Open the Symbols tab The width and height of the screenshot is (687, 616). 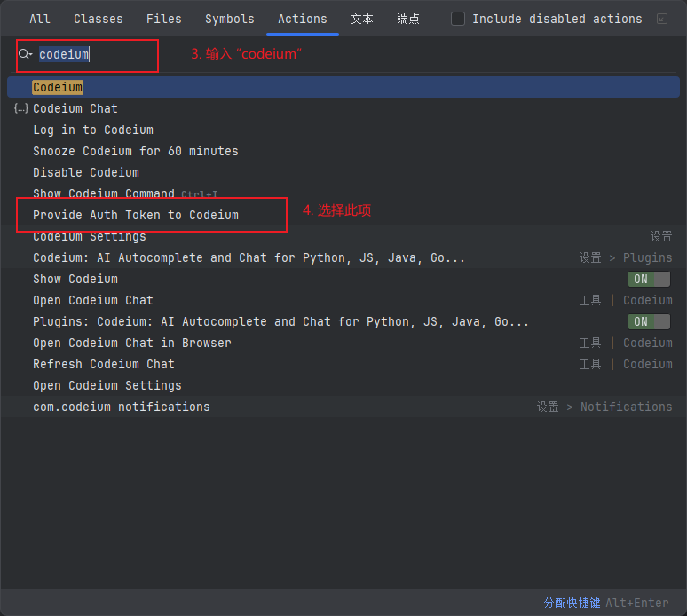point(229,19)
